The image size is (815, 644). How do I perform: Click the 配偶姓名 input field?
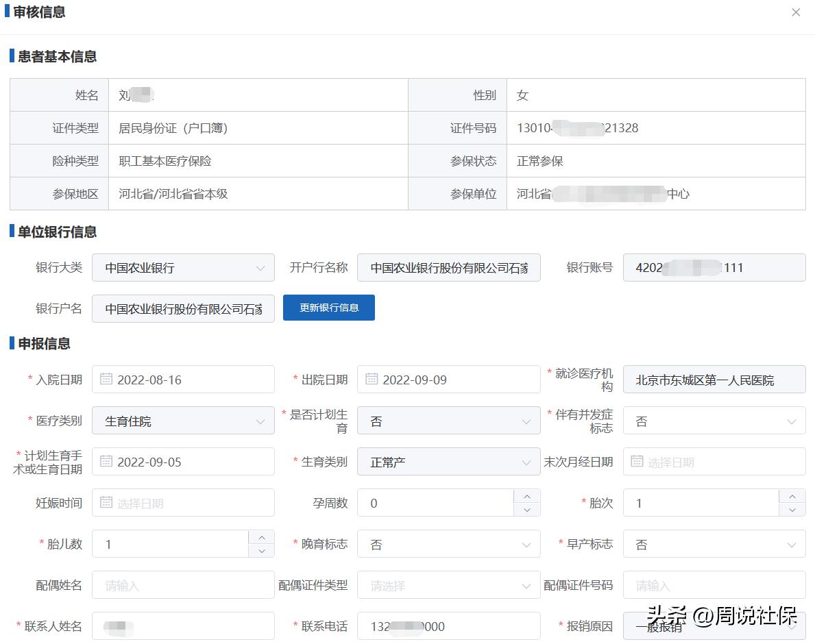pos(183,584)
